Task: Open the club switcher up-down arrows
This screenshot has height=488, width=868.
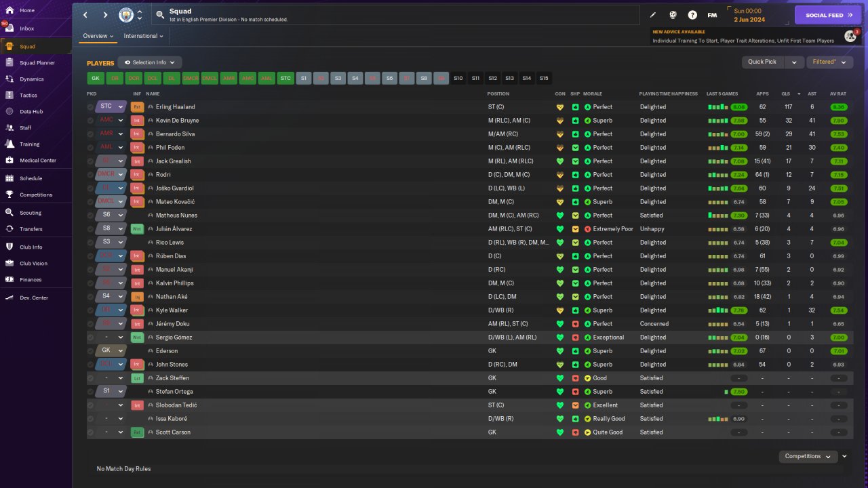Action: coord(140,15)
